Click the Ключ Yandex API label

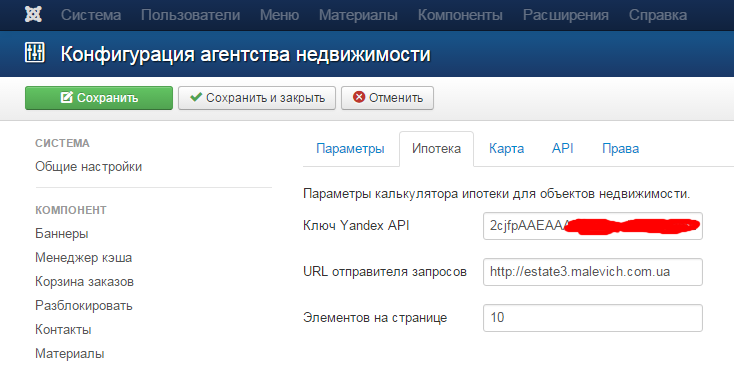pos(356,225)
